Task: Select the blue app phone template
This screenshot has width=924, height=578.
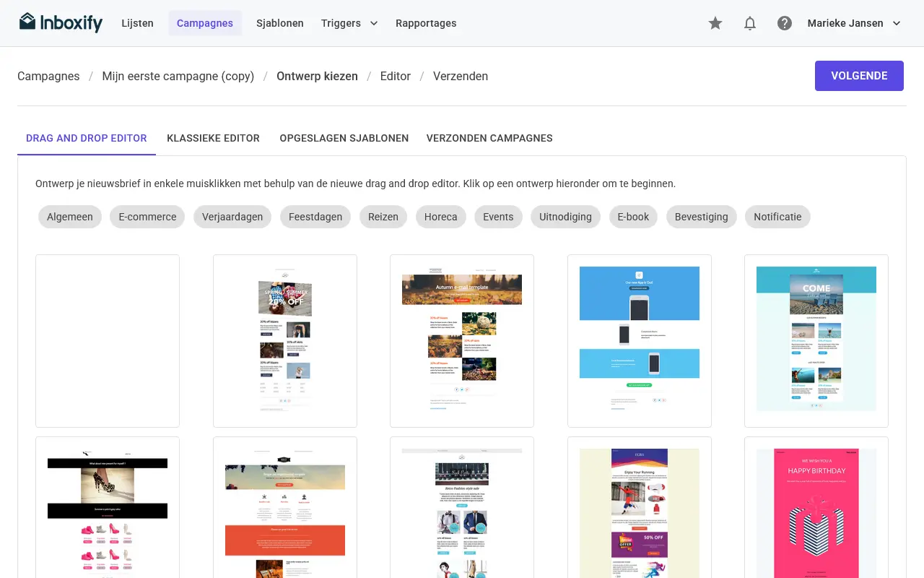Action: point(640,341)
